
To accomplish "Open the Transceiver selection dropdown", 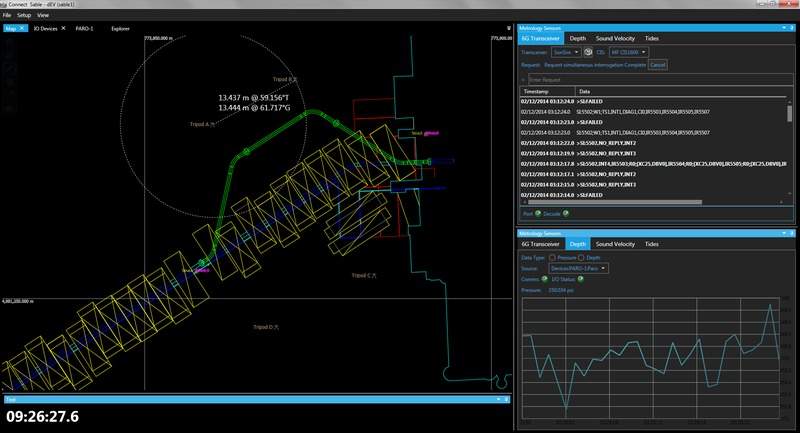I will [x=566, y=52].
